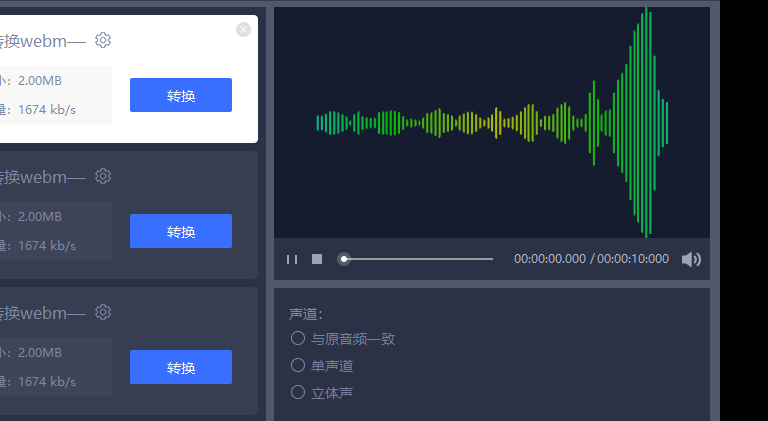Close the white top conversion card

click(243, 29)
